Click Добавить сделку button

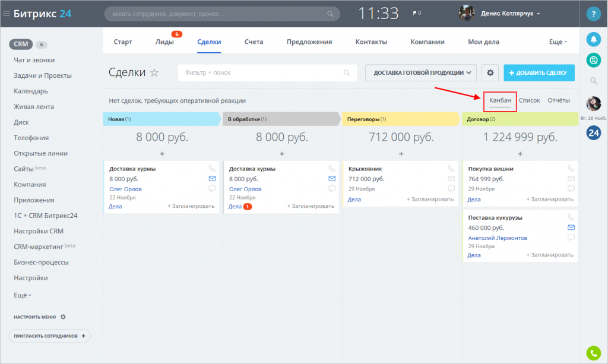tap(539, 72)
